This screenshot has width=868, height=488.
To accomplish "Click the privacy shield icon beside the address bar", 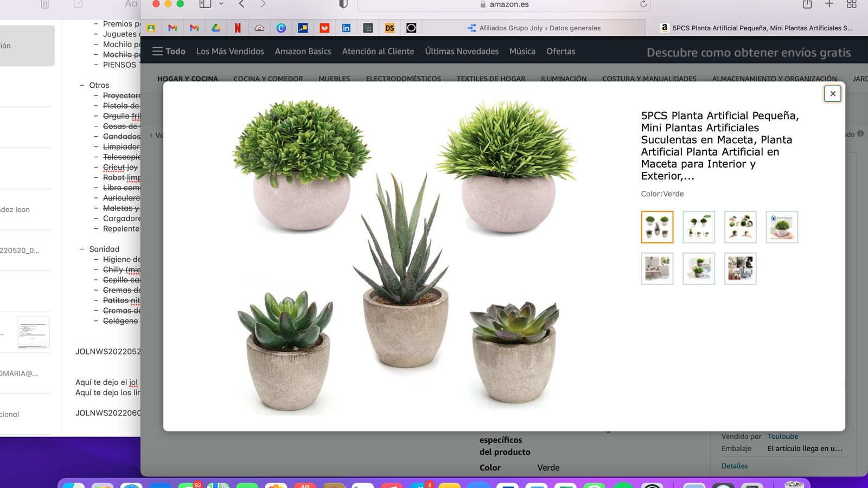I will [343, 4].
